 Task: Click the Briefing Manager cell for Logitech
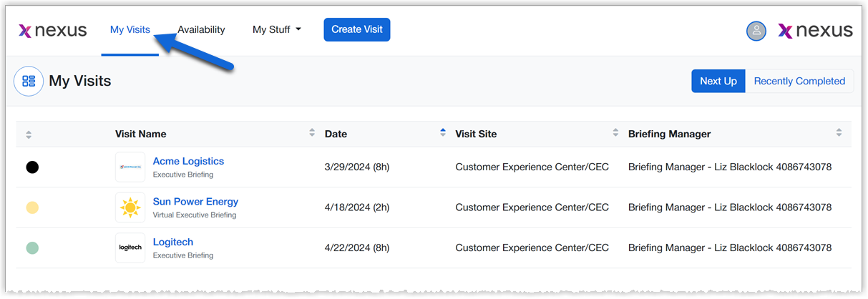click(x=730, y=248)
